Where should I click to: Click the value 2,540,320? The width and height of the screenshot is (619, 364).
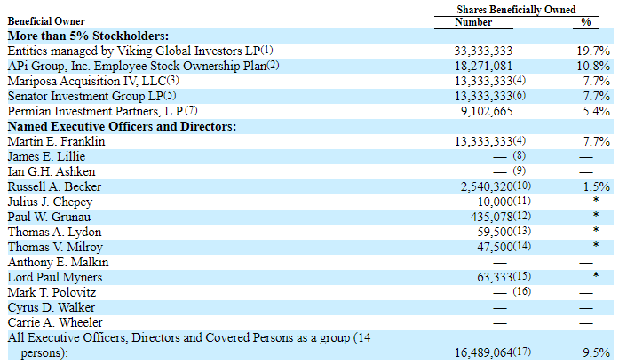pyautogui.click(x=487, y=186)
